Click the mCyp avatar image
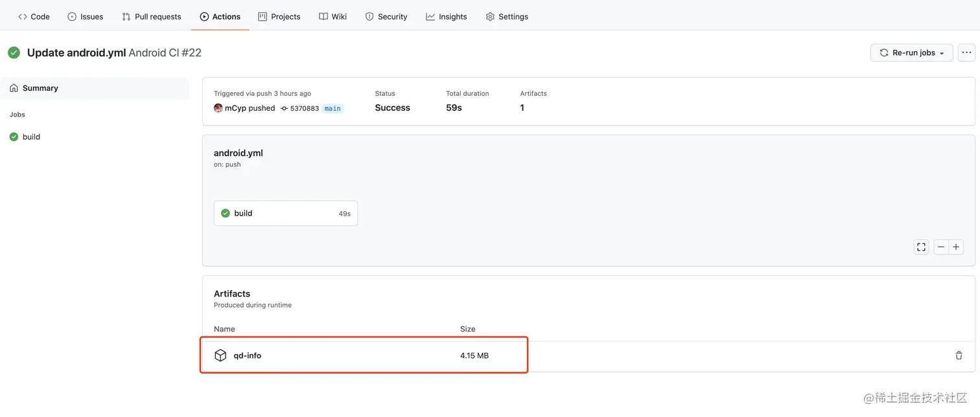Viewport: 980px width, 417px height. coord(218,108)
